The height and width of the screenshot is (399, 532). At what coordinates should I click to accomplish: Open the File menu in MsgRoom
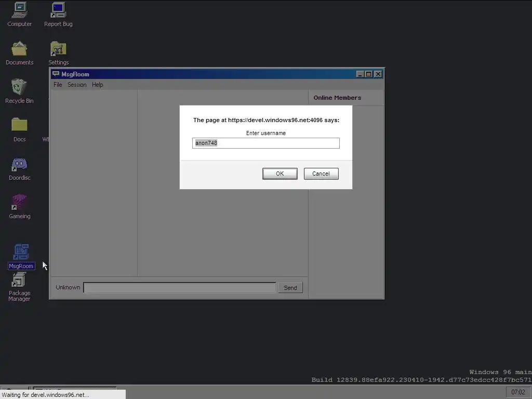[58, 85]
